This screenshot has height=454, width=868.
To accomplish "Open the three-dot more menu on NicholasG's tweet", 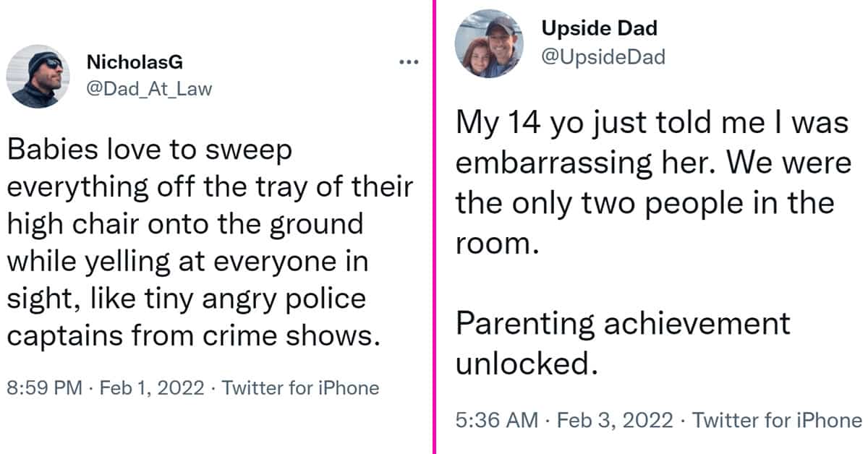I will (409, 62).
